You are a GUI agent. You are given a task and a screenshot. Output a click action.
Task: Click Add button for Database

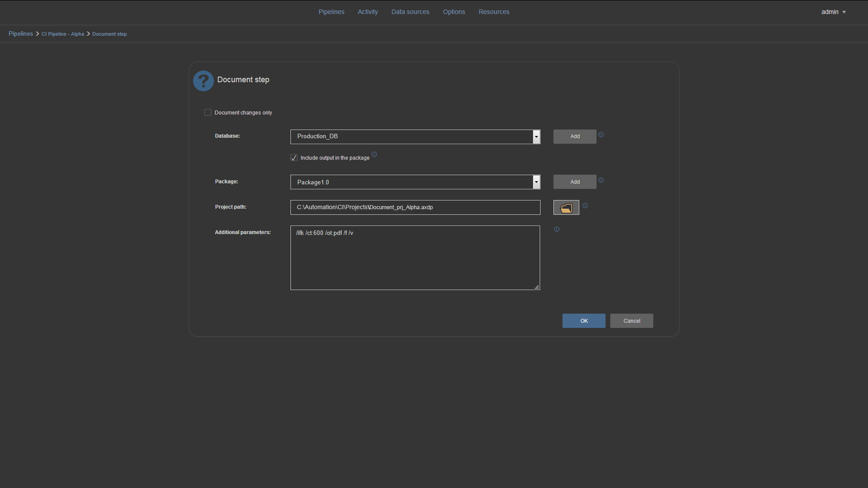pos(575,136)
